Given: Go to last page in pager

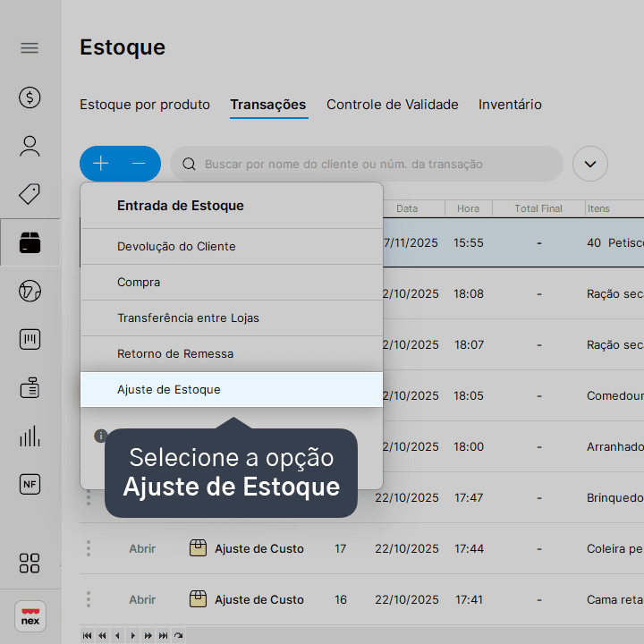Looking at the screenshot, I should [x=163, y=635].
